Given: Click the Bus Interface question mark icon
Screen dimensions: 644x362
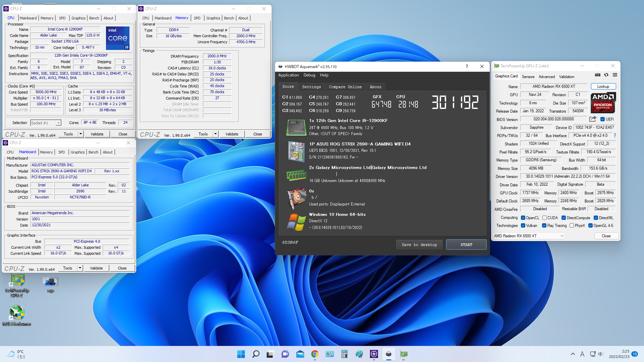Looking at the screenshot, I should [x=614, y=135].
